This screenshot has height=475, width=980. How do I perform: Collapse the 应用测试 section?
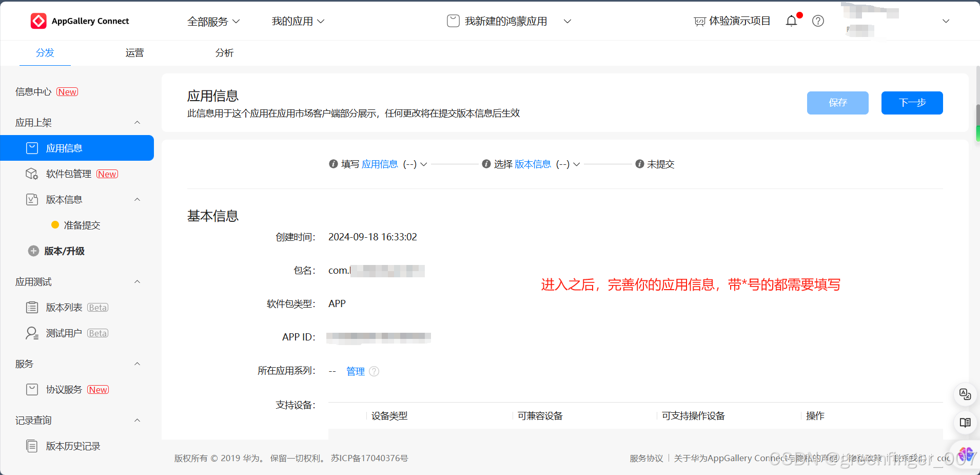(x=137, y=281)
